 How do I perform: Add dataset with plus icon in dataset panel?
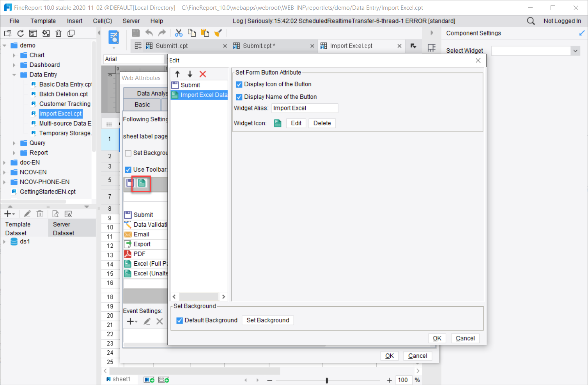coord(9,214)
